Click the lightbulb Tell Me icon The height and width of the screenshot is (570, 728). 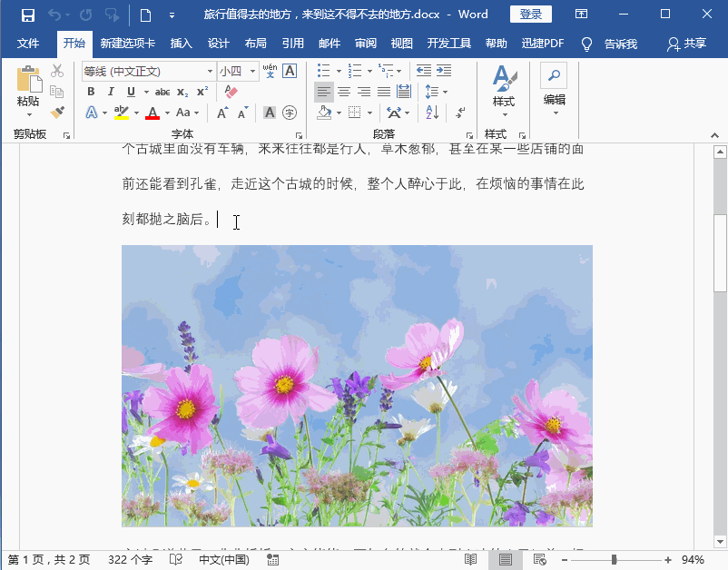tap(587, 44)
